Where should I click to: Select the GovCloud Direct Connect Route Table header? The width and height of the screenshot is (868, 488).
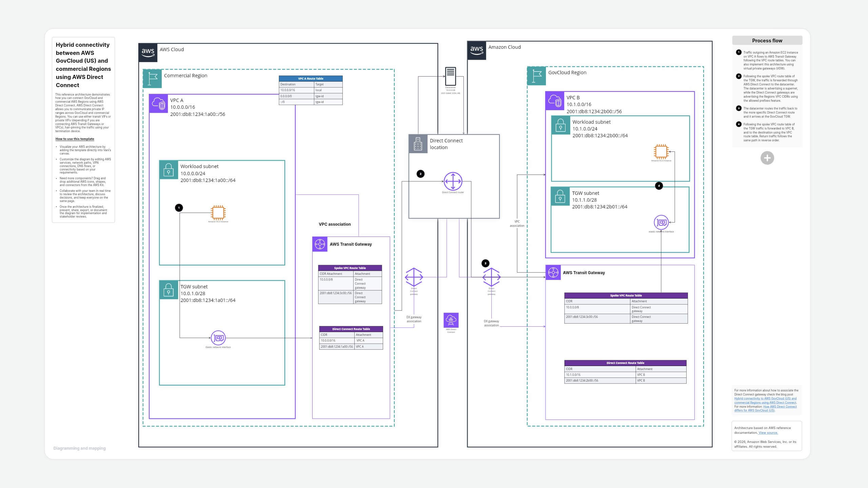[x=625, y=363]
